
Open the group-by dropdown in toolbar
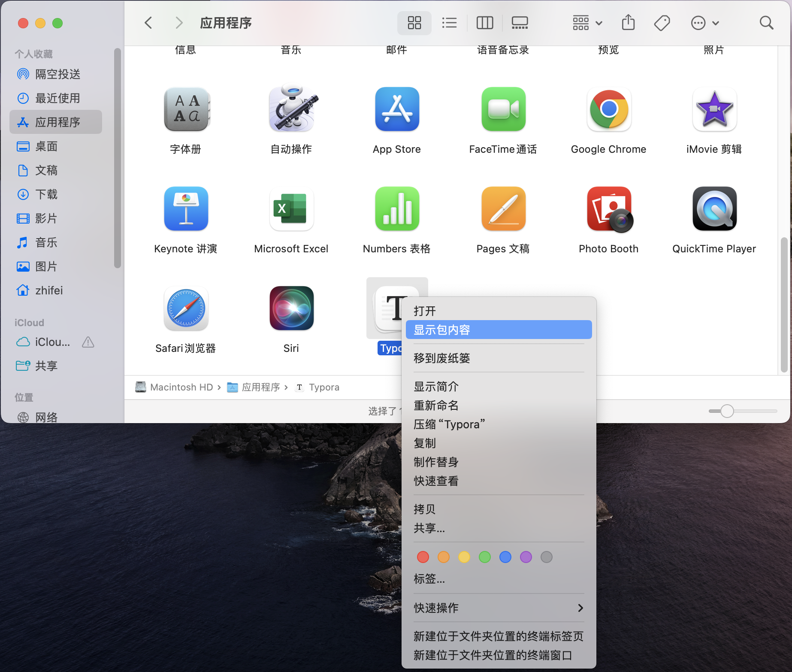tap(587, 23)
